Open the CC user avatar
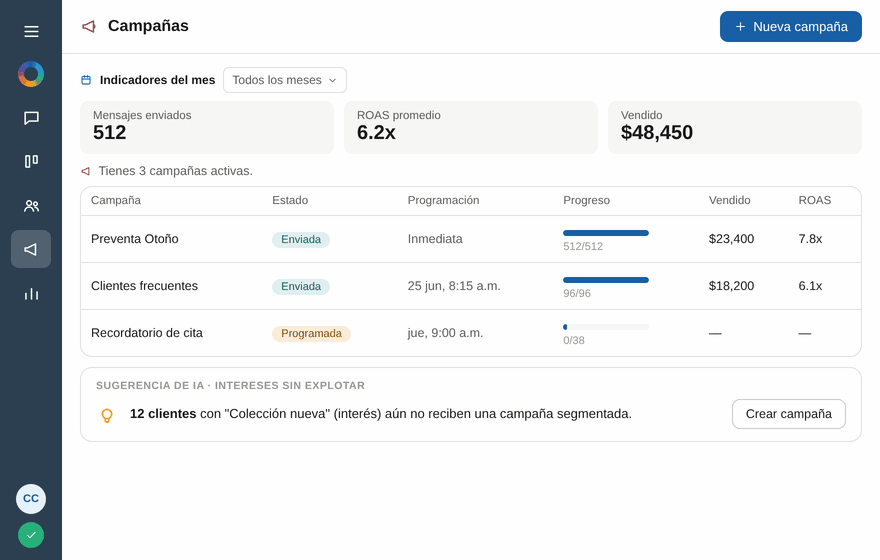The width and height of the screenshot is (880, 560). point(31,499)
